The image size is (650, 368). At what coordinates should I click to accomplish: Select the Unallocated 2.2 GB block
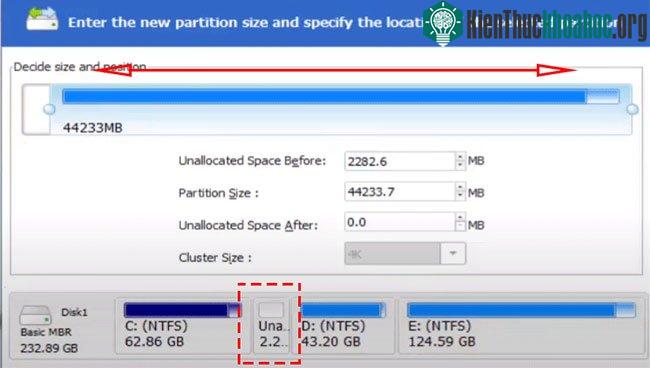tap(271, 327)
